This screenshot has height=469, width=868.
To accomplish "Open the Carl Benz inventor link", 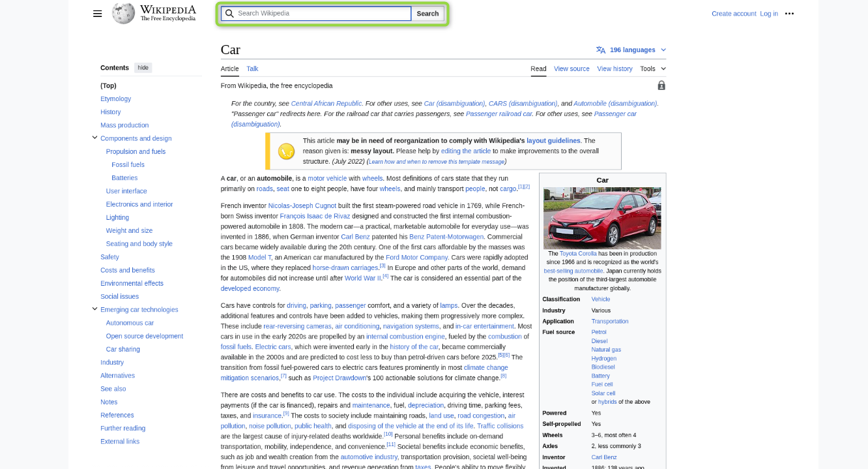I will 603,457.
